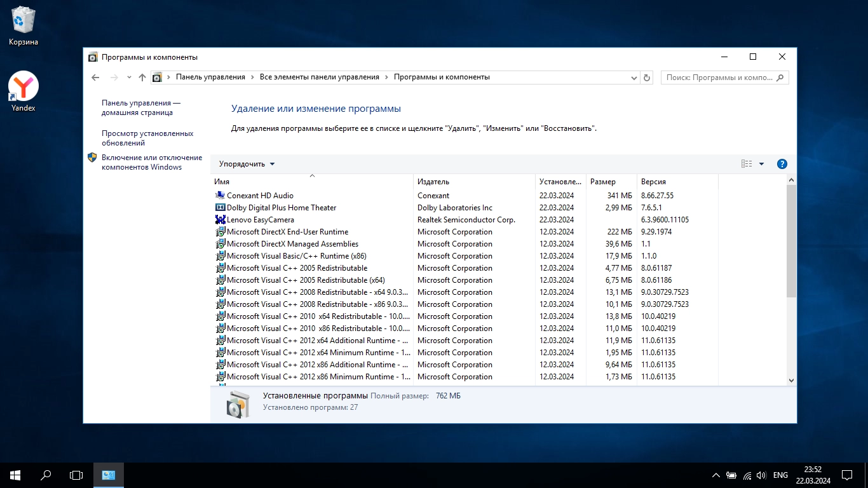This screenshot has height=488, width=868.
Task: Navigate up one level with up arrow
Action: [x=142, y=78]
